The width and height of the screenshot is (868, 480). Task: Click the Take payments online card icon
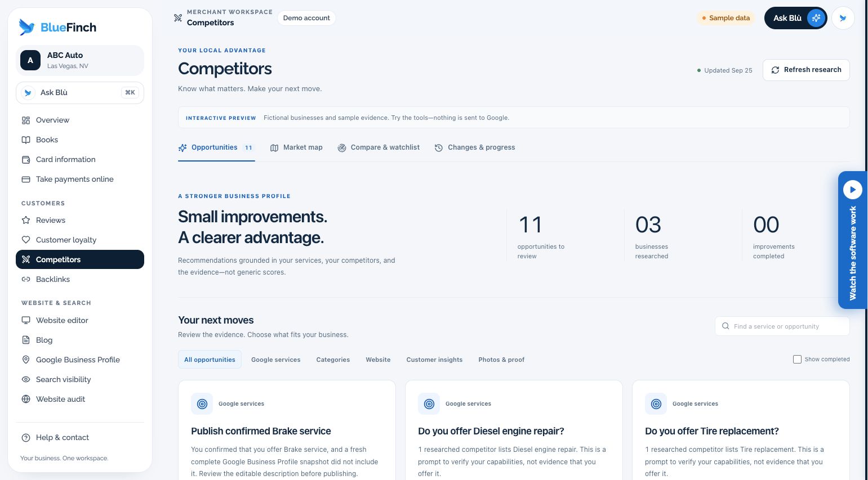(26, 180)
